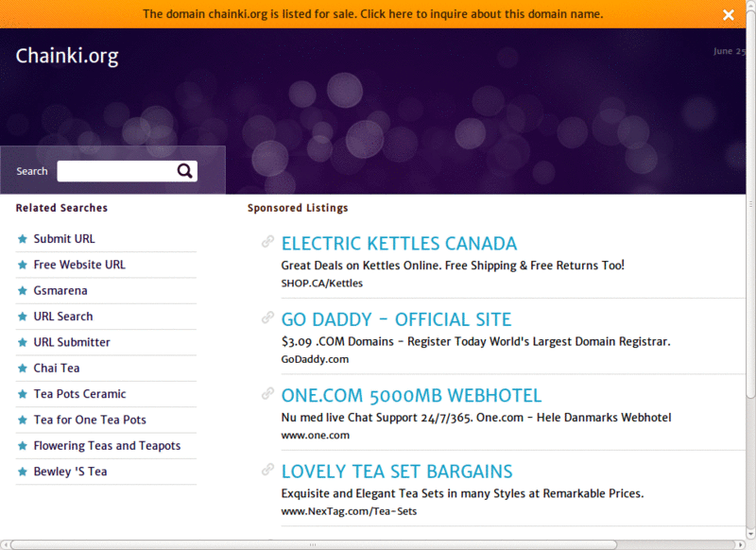Open the Bewley 'S Tea link

coord(70,472)
